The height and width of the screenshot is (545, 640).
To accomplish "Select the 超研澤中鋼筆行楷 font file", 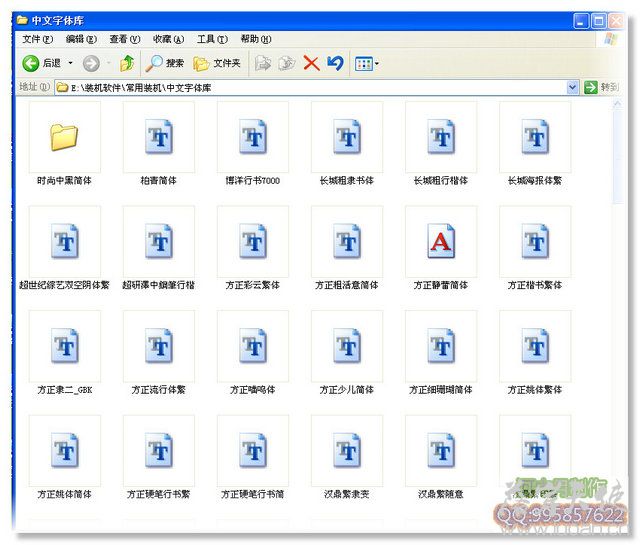I will (x=158, y=248).
